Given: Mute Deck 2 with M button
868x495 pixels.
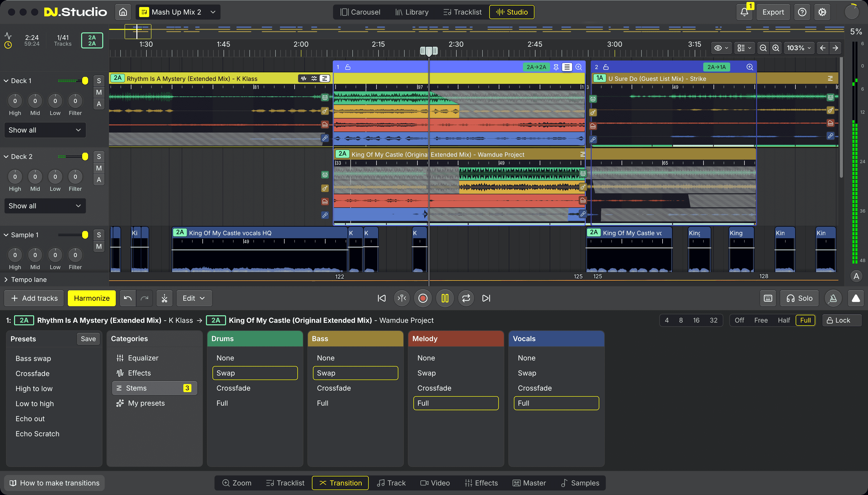Looking at the screenshot, I should (x=99, y=168).
